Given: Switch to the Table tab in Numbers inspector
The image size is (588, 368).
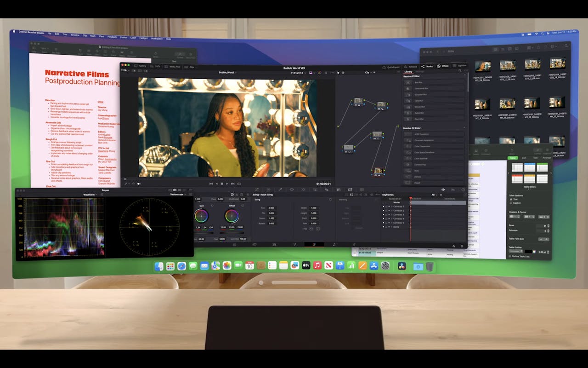Looking at the screenshot, I should [x=513, y=158].
